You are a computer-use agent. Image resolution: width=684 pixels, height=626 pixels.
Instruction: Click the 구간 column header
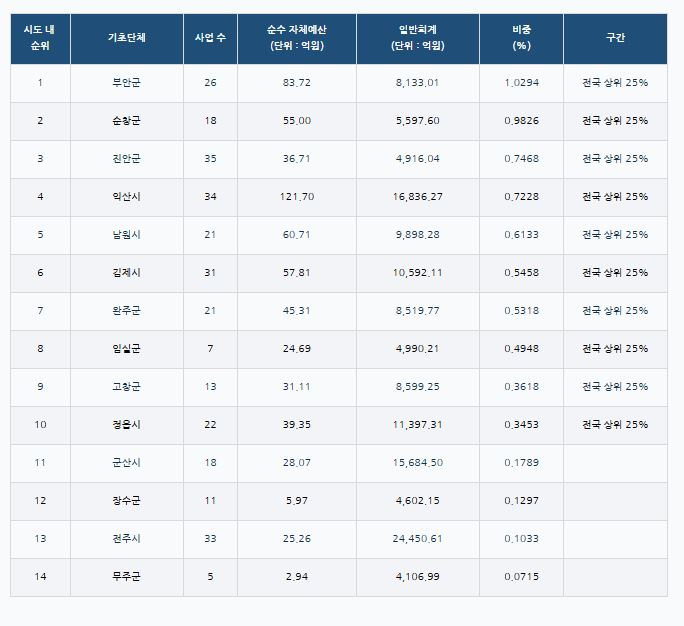[616, 38]
